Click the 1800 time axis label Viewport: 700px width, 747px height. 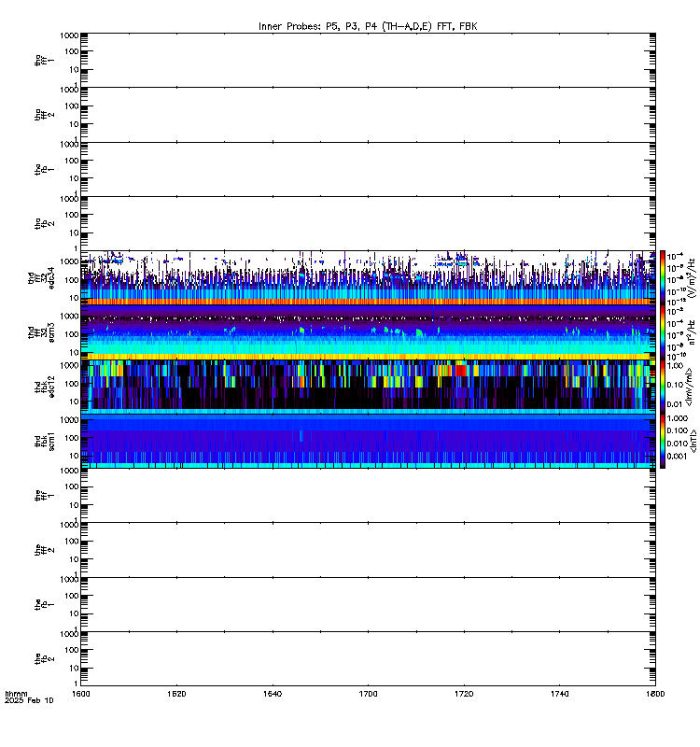[655, 694]
